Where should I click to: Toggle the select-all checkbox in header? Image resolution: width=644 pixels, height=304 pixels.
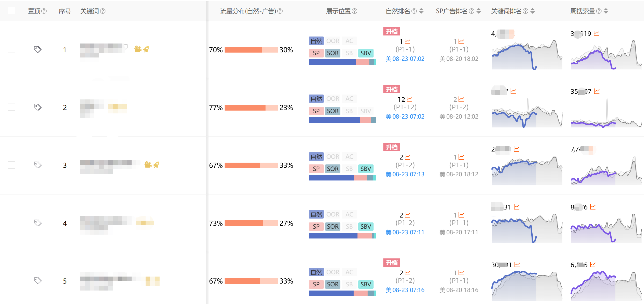[x=11, y=10]
